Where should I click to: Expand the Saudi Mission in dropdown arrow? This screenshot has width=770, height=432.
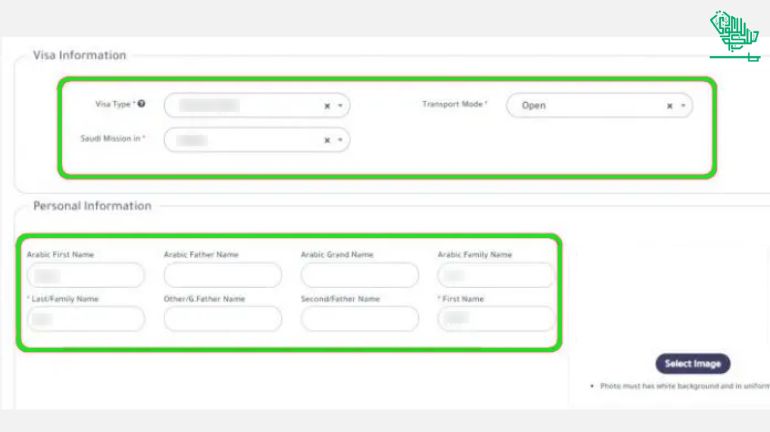coord(340,141)
